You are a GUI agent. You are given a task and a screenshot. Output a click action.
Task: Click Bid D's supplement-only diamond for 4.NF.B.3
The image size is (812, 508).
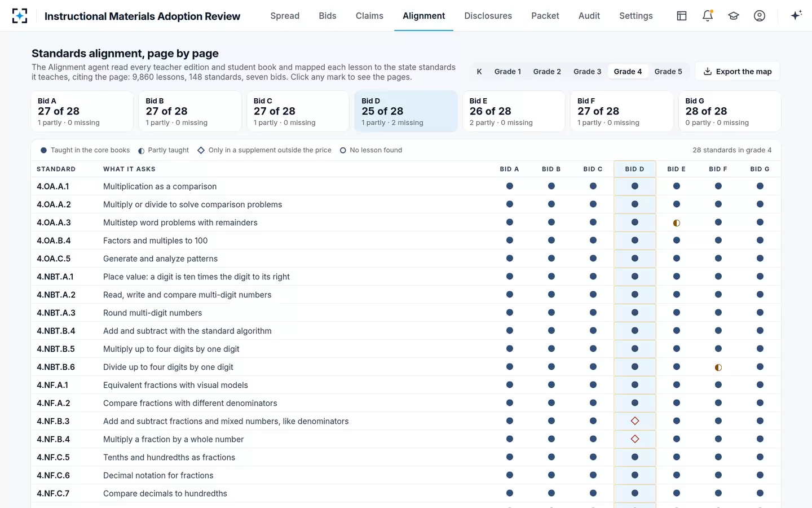[635, 421]
